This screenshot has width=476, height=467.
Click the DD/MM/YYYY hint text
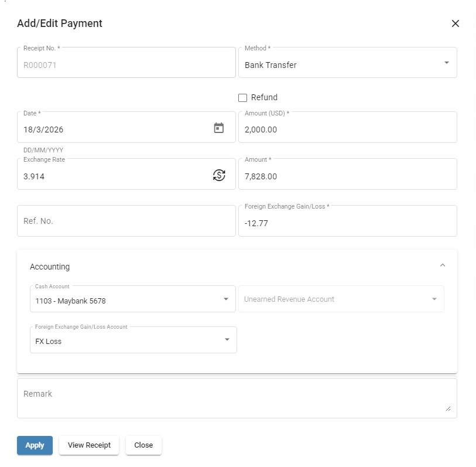pyautogui.click(x=43, y=150)
